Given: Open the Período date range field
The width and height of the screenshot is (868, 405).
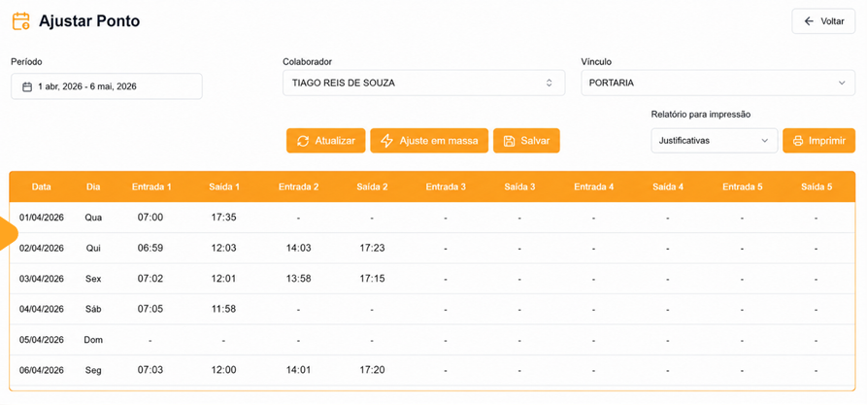Looking at the screenshot, I should tap(106, 86).
